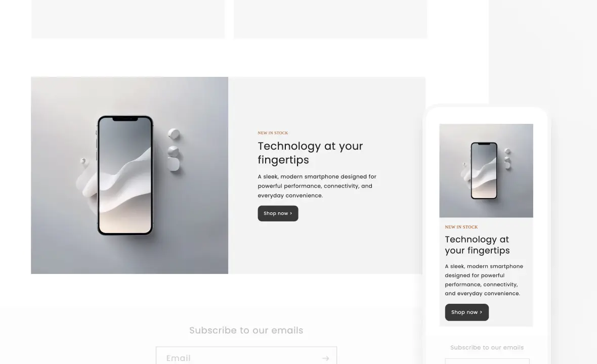Open the smartphone image in mobile preview
The image size is (597, 364).
486,171
